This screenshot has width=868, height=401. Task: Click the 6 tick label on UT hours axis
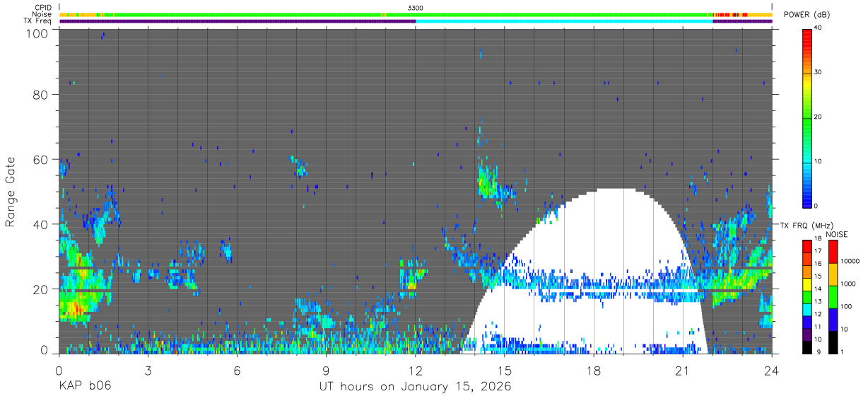pos(237,371)
